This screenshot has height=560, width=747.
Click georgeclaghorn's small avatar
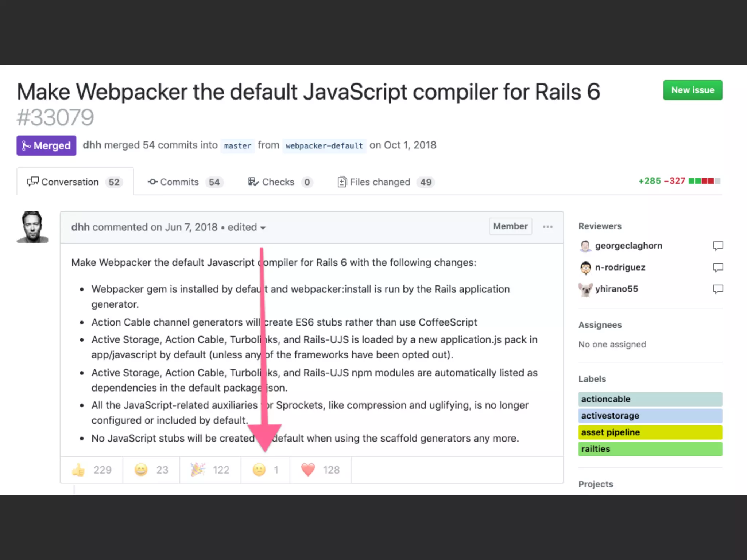585,246
